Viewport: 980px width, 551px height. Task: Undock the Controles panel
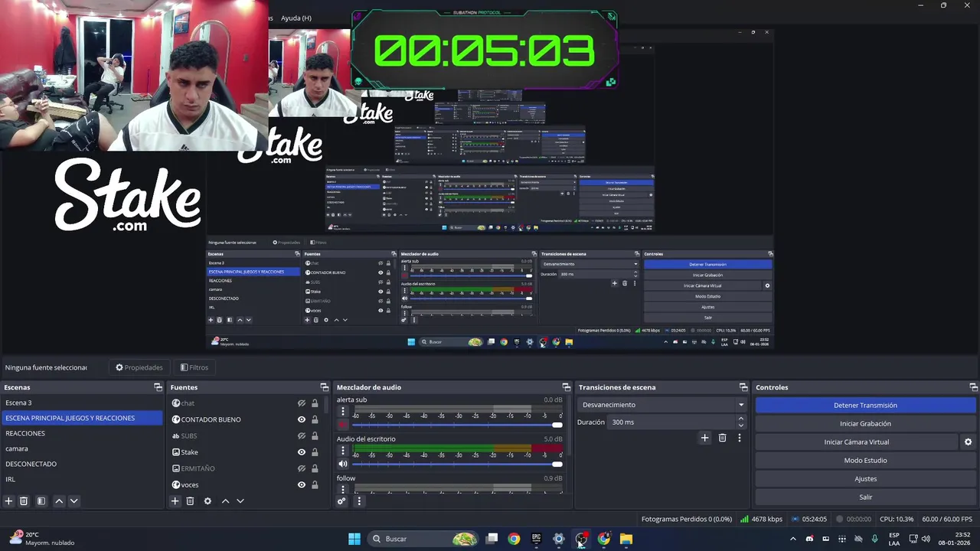[973, 387]
